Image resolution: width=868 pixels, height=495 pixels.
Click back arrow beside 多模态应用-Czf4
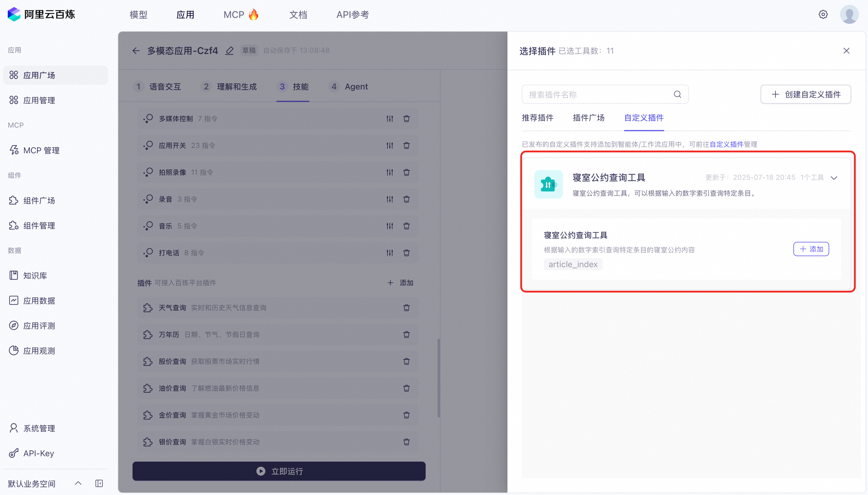[136, 51]
